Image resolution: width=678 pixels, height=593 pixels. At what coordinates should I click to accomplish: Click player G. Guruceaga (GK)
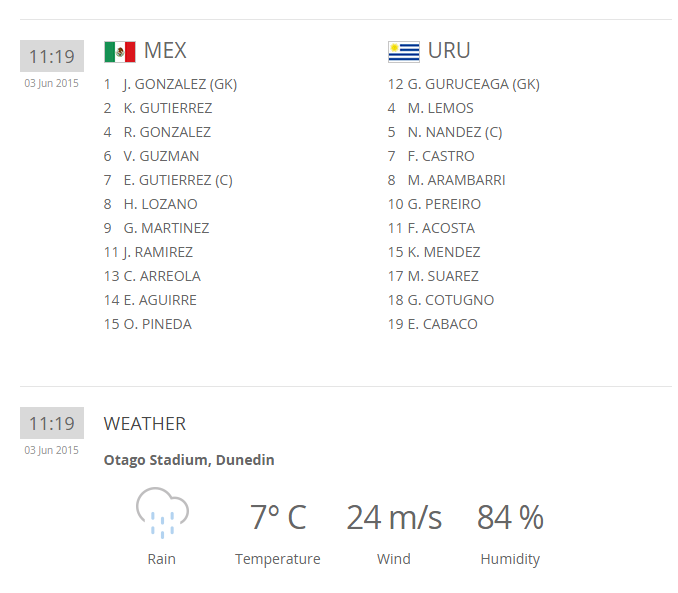(x=472, y=84)
